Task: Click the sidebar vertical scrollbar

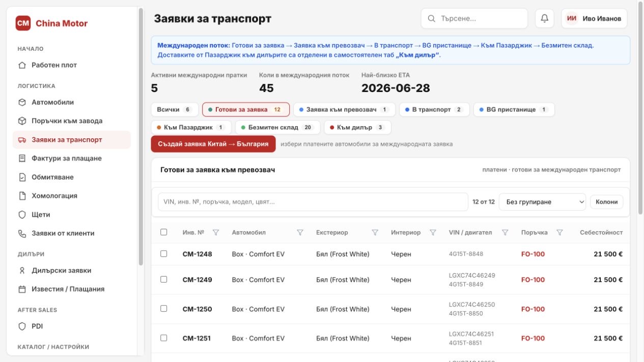Action: coord(141,136)
